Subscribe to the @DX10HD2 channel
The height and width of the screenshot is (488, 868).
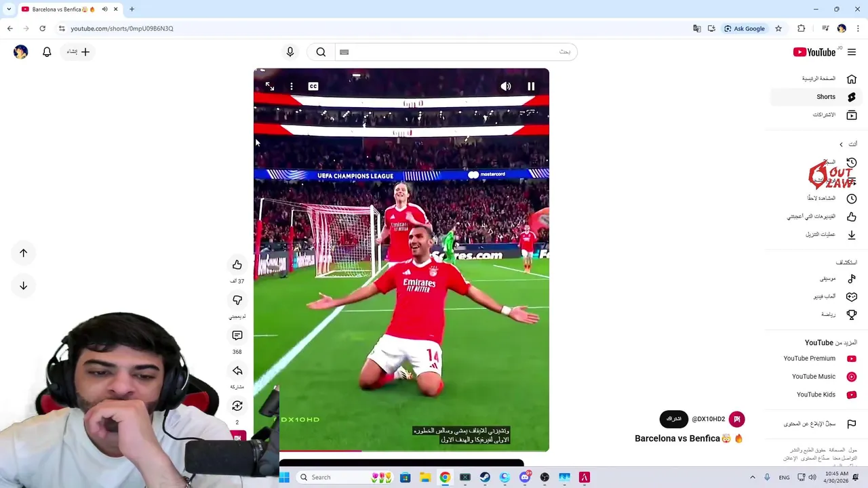[673, 419]
